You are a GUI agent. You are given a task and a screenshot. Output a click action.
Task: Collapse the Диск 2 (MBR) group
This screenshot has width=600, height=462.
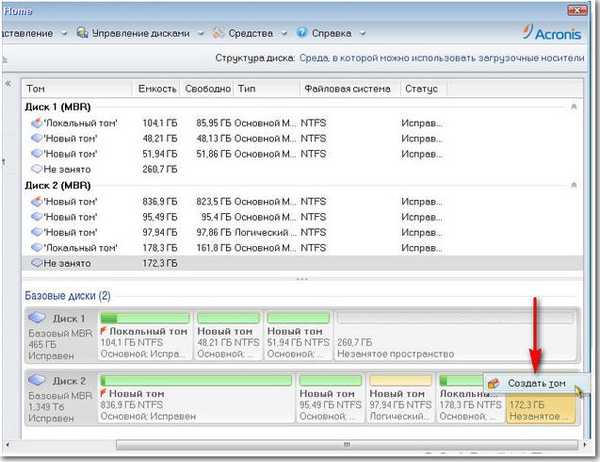click(x=573, y=185)
